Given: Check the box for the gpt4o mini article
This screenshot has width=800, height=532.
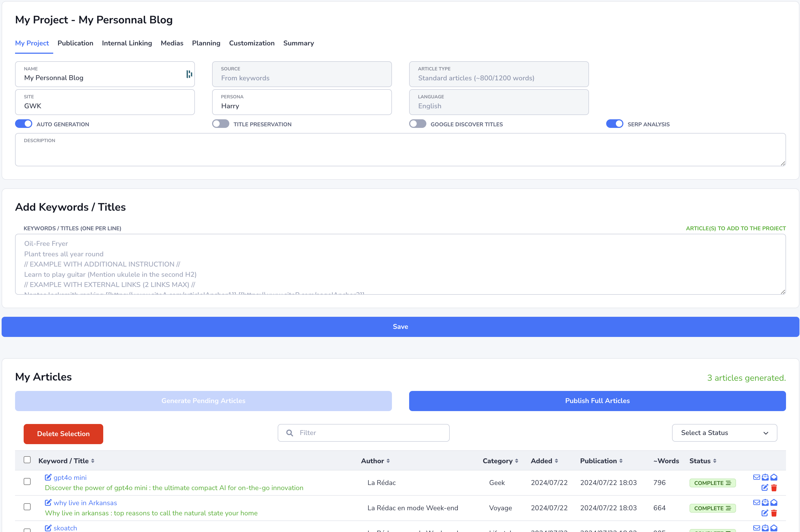Looking at the screenshot, I should (27, 481).
